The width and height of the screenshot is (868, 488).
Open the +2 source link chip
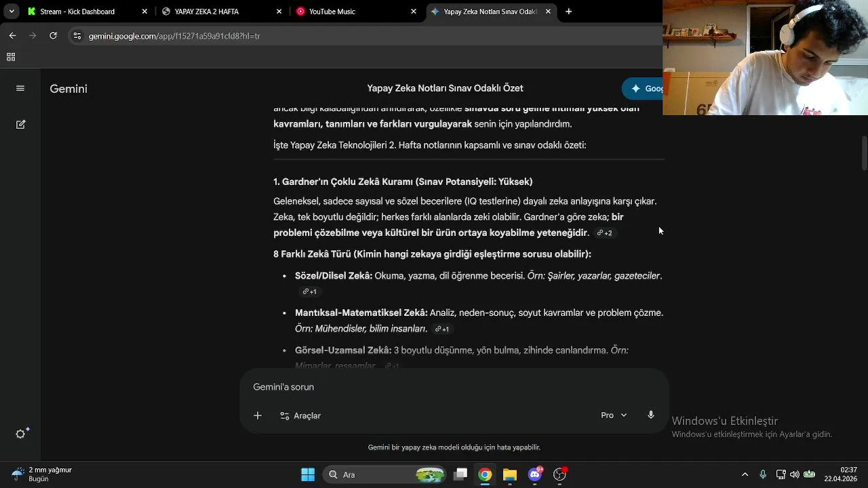[x=604, y=233]
